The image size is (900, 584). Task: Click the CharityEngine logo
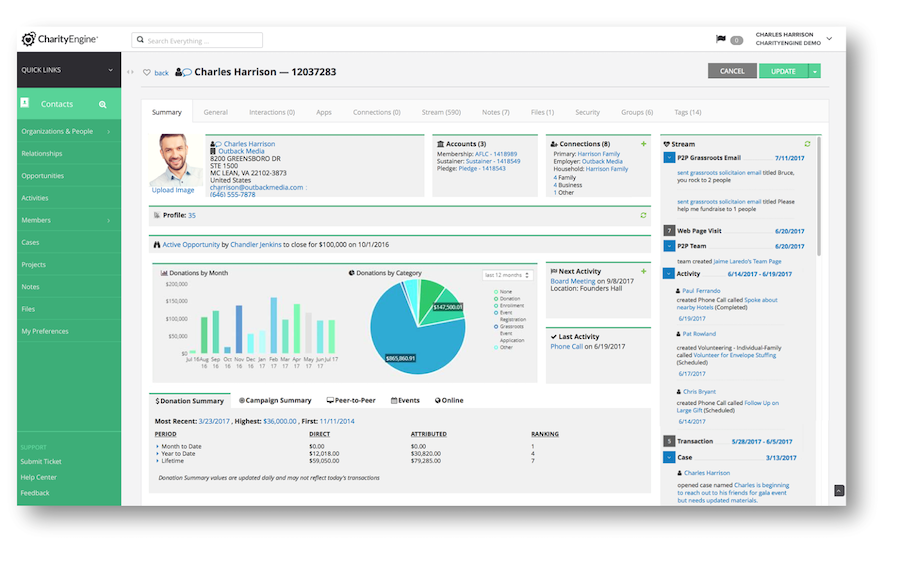(x=60, y=39)
